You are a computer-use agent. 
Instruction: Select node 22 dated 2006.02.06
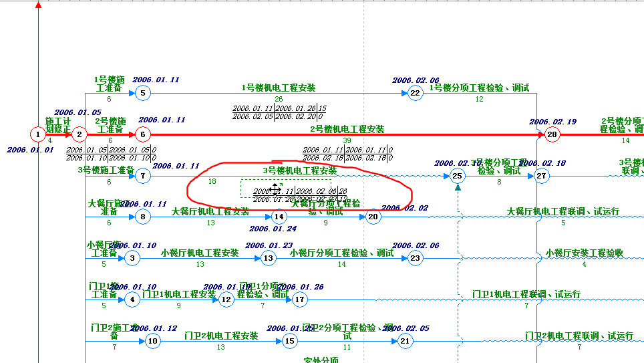(416, 93)
